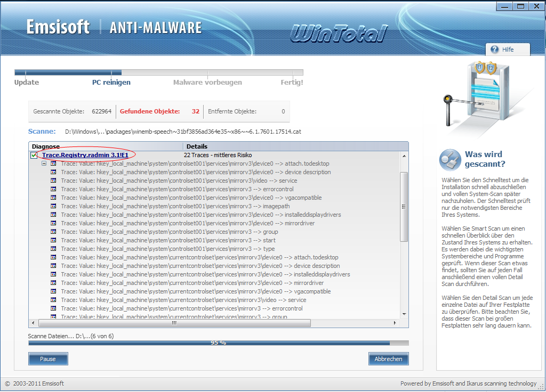546x392 pixels.
Task: Click 'Powered by Emsisoft and Ikarus scanning technology' text
Action: 468,383
